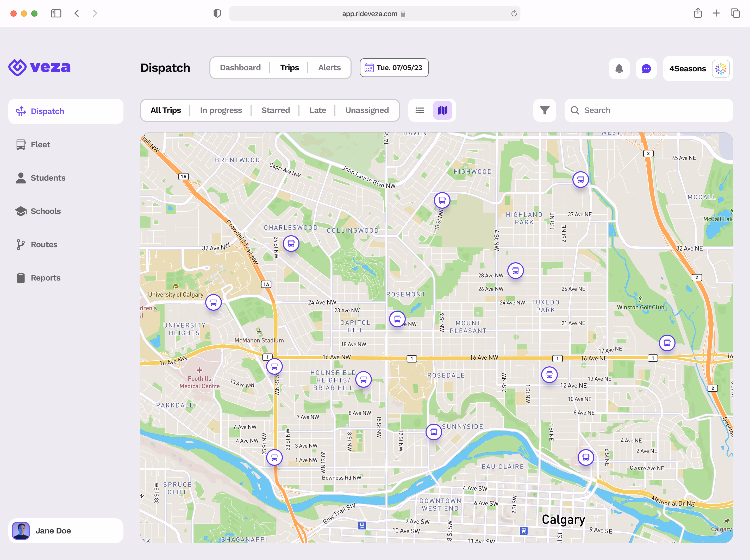Open the Reports section
The height and width of the screenshot is (560, 750).
(66, 278)
